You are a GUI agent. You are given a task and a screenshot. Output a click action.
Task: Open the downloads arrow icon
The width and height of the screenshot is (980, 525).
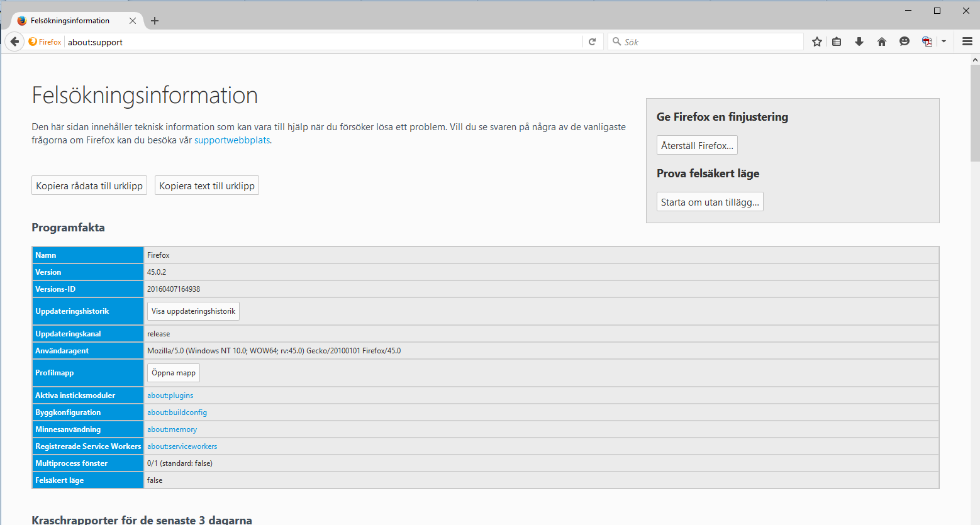pyautogui.click(x=859, y=41)
